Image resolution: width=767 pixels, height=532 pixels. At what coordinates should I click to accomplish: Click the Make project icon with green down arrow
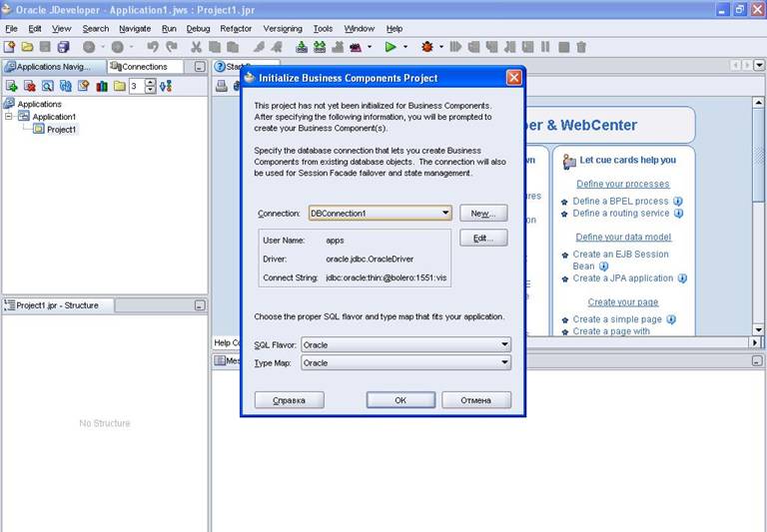[x=302, y=47]
